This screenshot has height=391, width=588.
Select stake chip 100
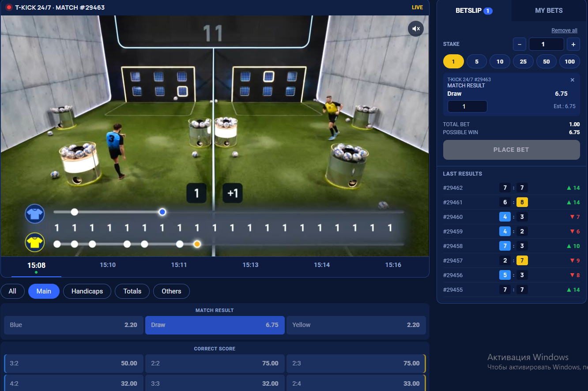(570, 61)
